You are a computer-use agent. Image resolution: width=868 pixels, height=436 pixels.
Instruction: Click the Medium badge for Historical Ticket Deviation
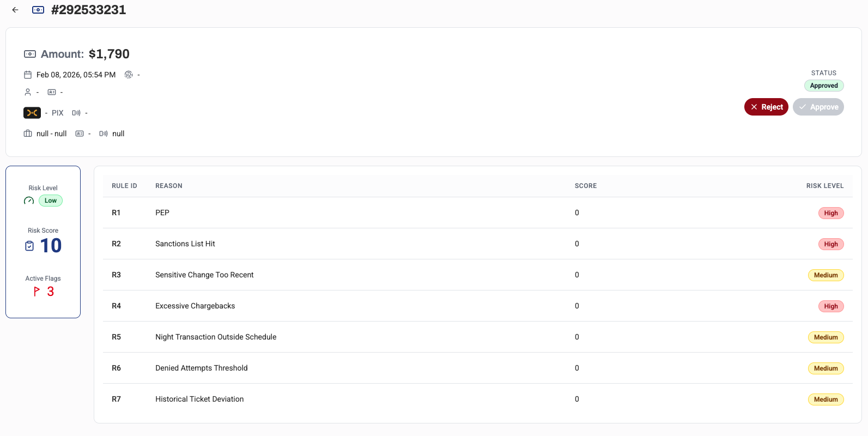click(x=825, y=399)
